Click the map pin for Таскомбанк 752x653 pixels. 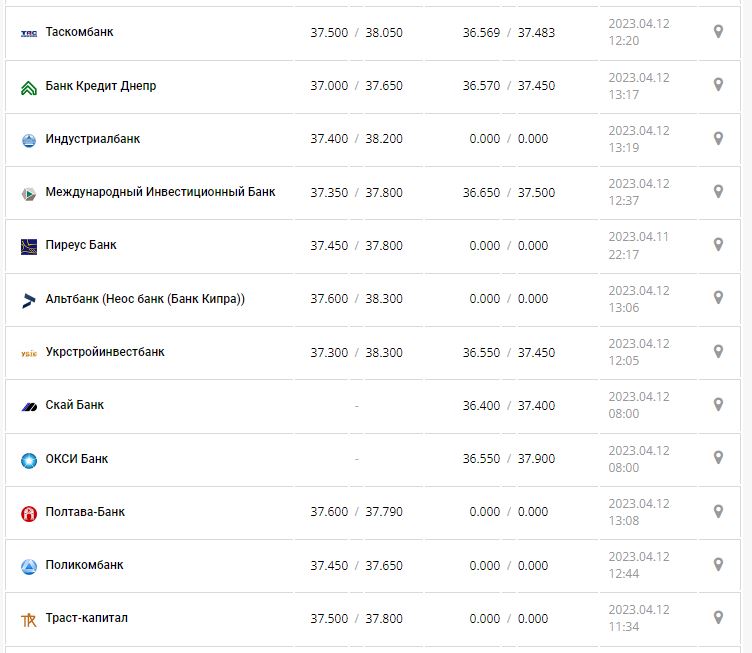coord(718,32)
